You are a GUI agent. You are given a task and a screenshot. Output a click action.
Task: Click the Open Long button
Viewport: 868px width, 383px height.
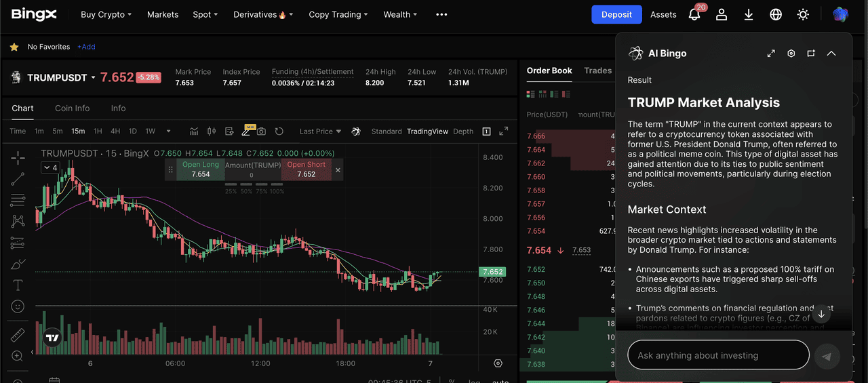click(x=201, y=169)
